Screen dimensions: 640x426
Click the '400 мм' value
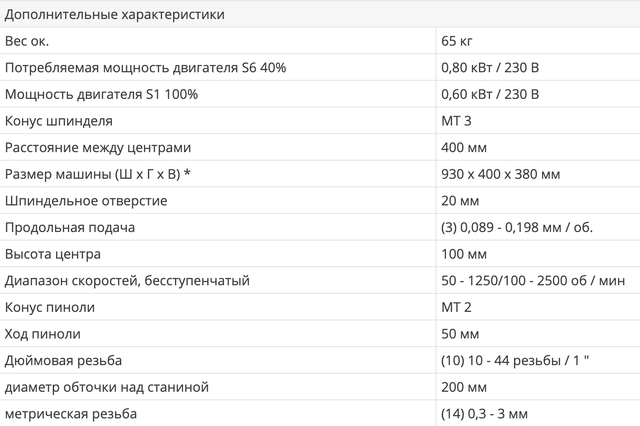(x=464, y=147)
